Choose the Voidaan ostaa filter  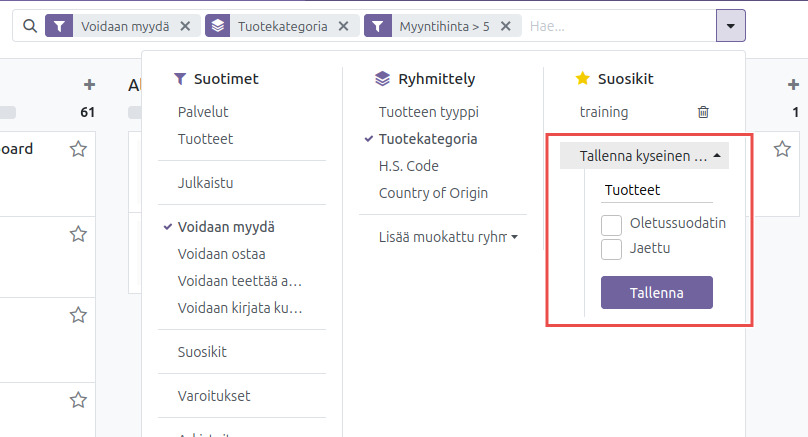point(221,254)
